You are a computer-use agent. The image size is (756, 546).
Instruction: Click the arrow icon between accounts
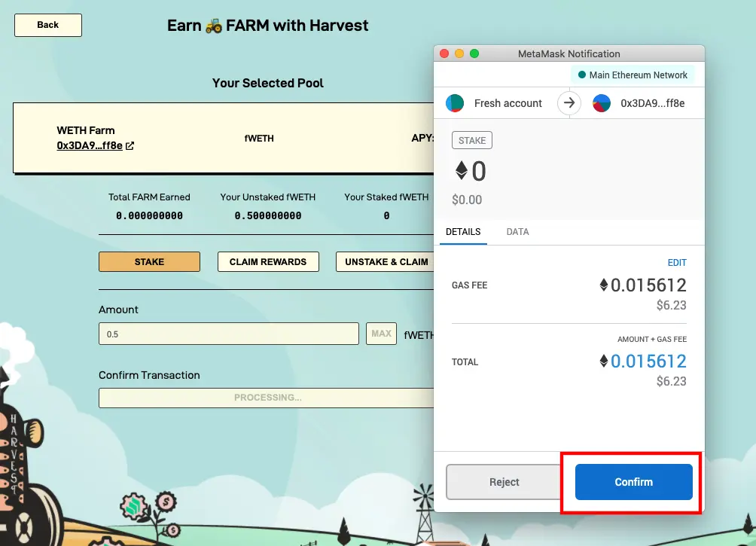point(569,102)
